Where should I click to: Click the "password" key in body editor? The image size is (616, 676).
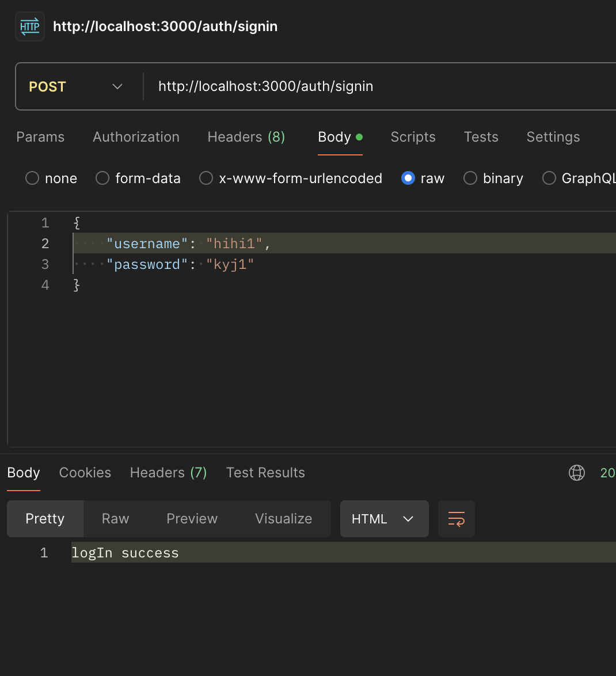click(x=147, y=264)
